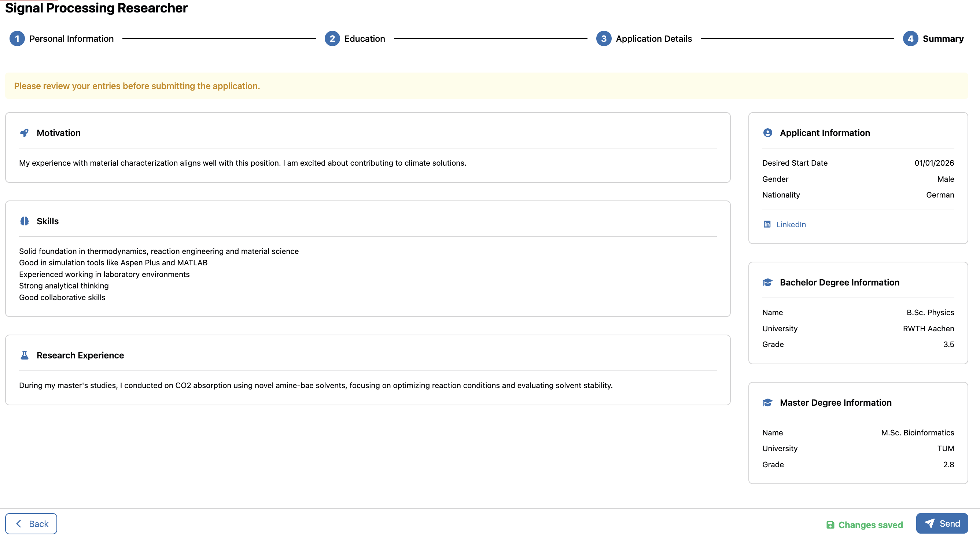Select step 2 Education
The width and height of the screenshot is (980, 538).
click(x=332, y=38)
